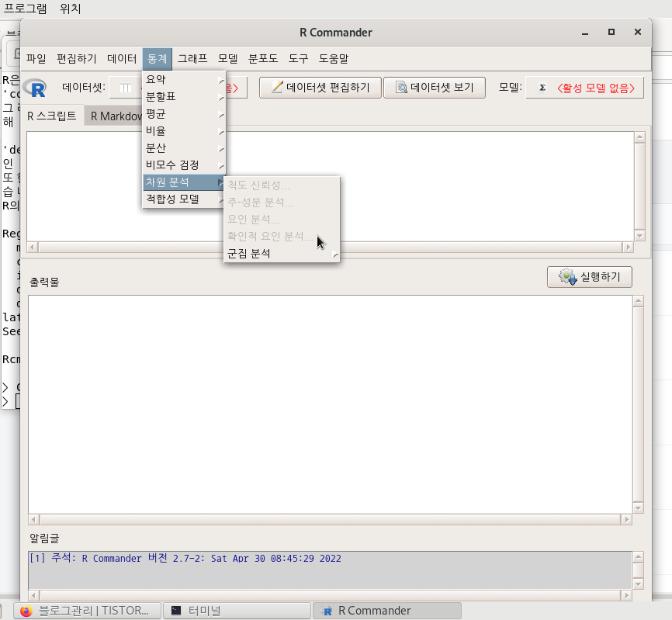Open the 도움말 menu

pyautogui.click(x=334, y=59)
